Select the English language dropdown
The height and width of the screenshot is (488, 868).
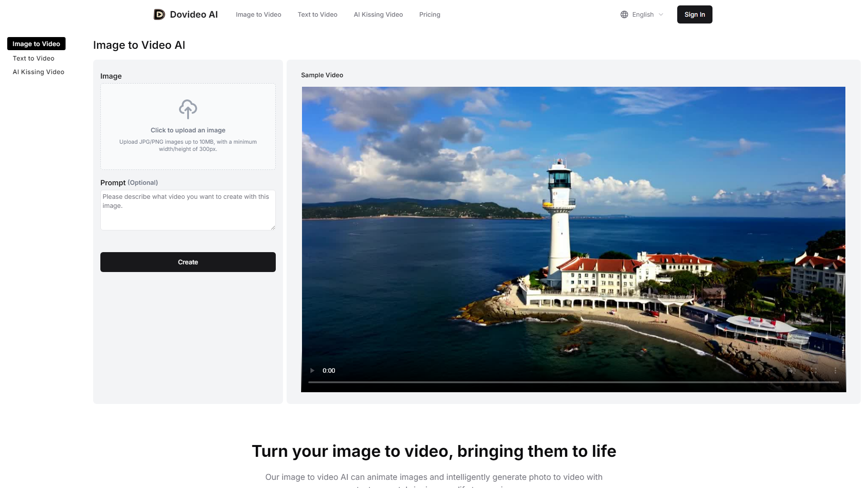click(x=643, y=14)
